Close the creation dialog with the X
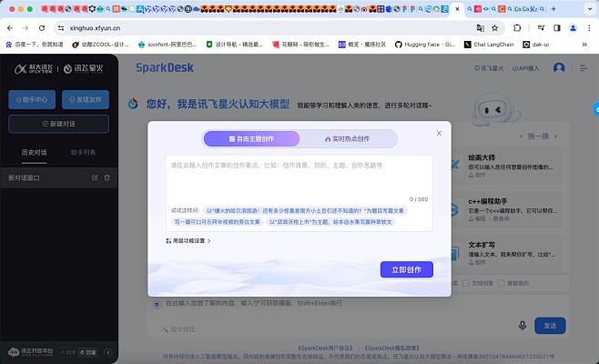The width and height of the screenshot is (599, 364). click(439, 133)
